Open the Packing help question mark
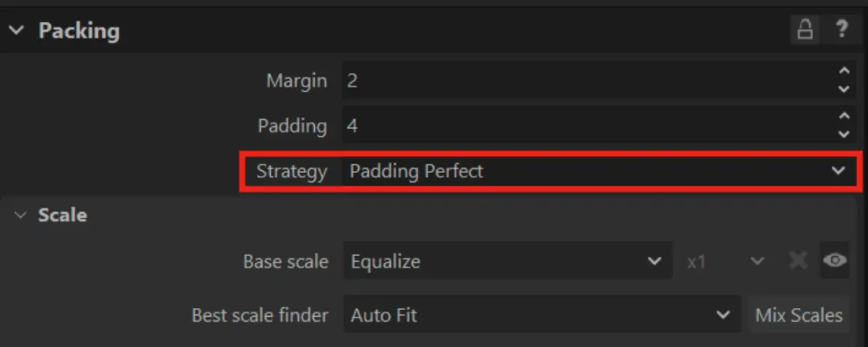This screenshot has width=868, height=347. pos(841,30)
